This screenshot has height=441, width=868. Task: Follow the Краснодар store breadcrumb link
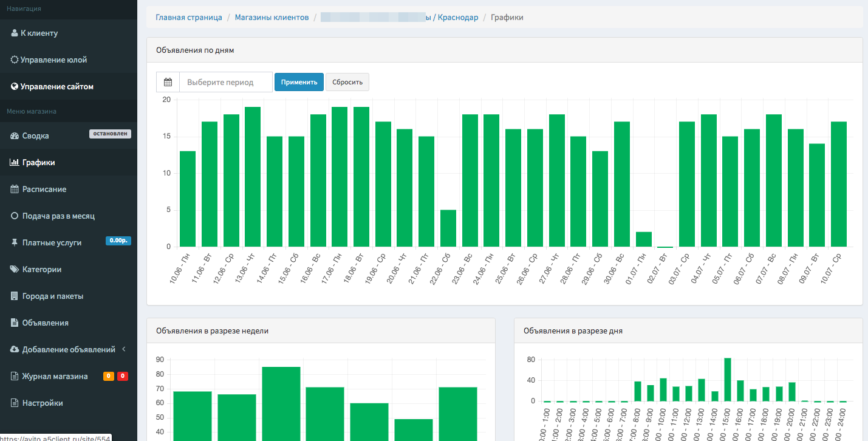tap(400, 18)
